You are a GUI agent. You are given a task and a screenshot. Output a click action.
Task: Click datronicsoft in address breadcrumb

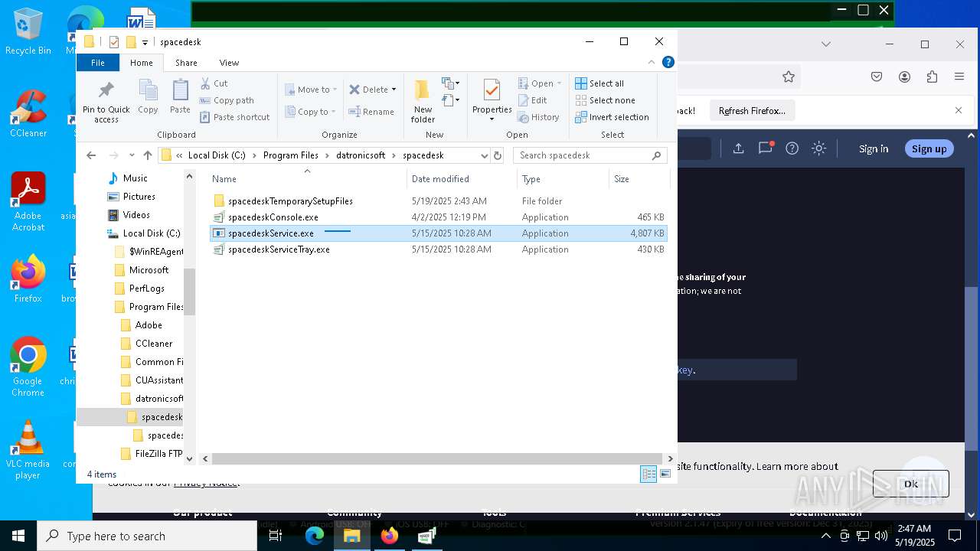[361, 155]
